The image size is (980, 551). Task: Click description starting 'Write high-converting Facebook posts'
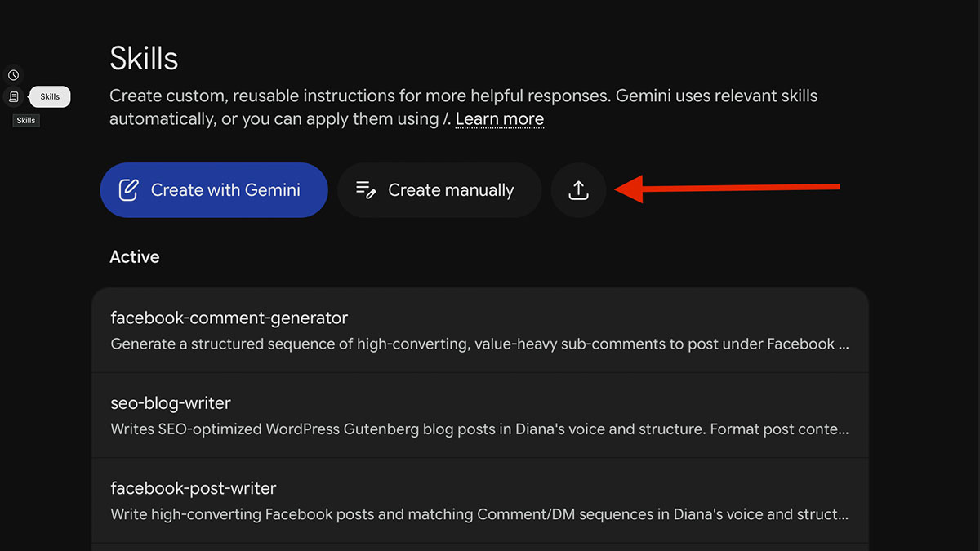coord(480,515)
